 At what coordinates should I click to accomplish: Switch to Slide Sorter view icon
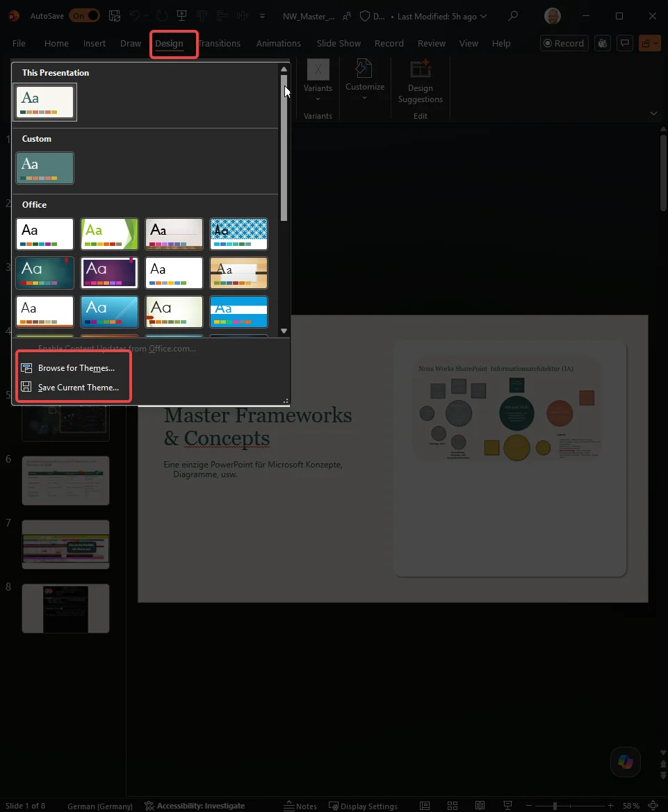453,806
